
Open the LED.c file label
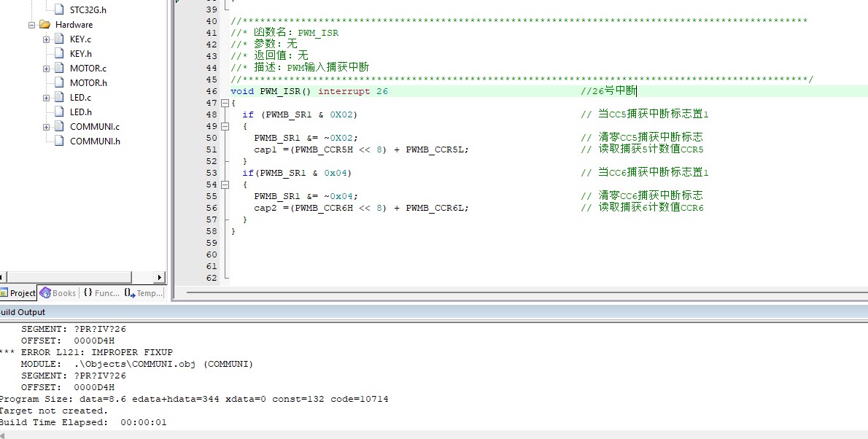[x=80, y=97]
